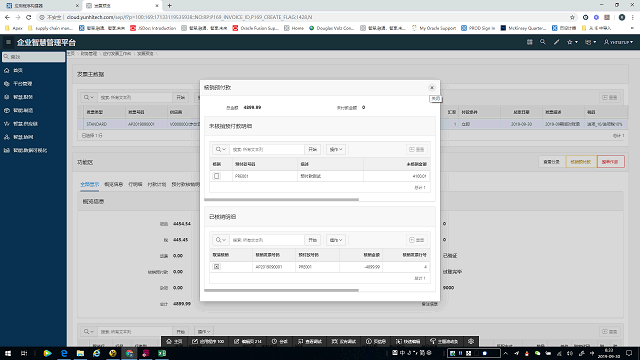Click the yellow write-off prepayment button
This screenshot has height=360, width=640.
[580, 162]
